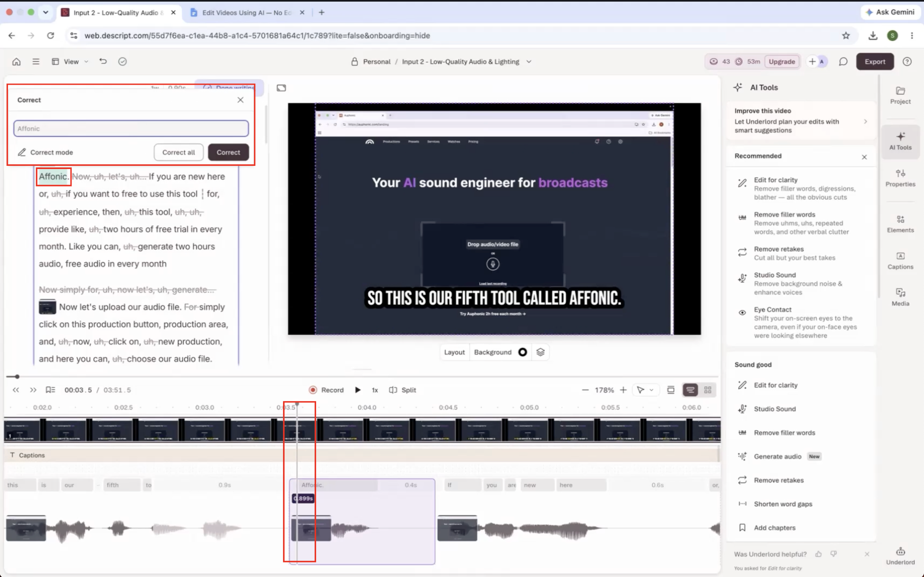Viewport: 924px width, 577px height.
Task: Open the Elements sidebar panel
Action: point(900,224)
